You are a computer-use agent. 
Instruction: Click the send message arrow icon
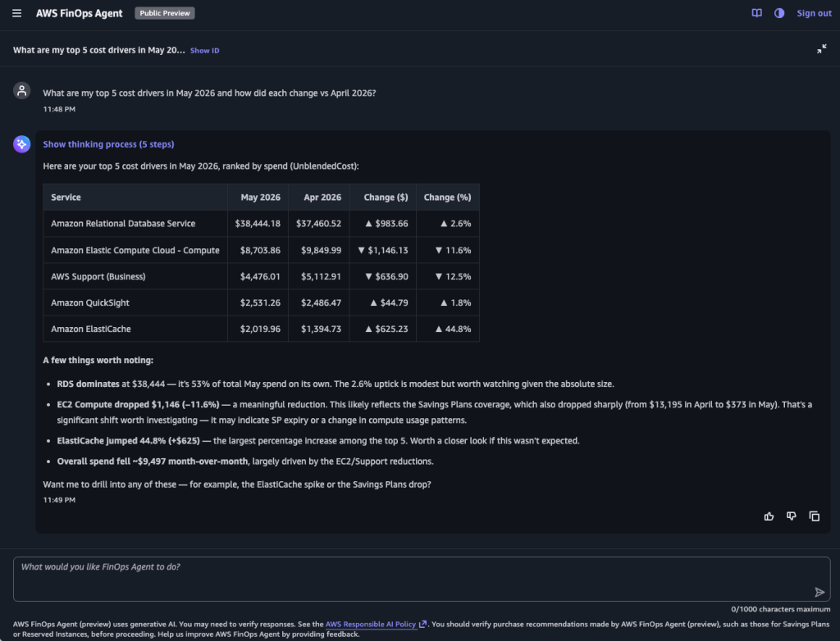click(x=819, y=592)
